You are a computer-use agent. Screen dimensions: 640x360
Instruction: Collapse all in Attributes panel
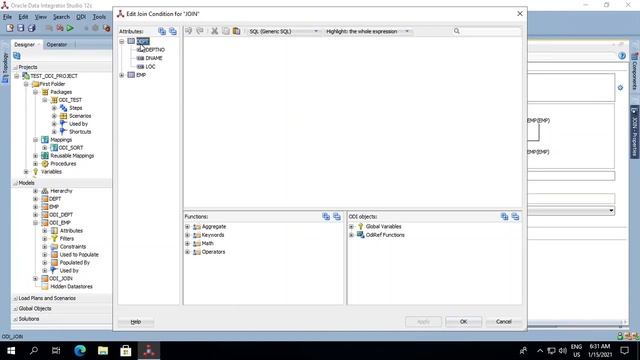tap(173, 31)
